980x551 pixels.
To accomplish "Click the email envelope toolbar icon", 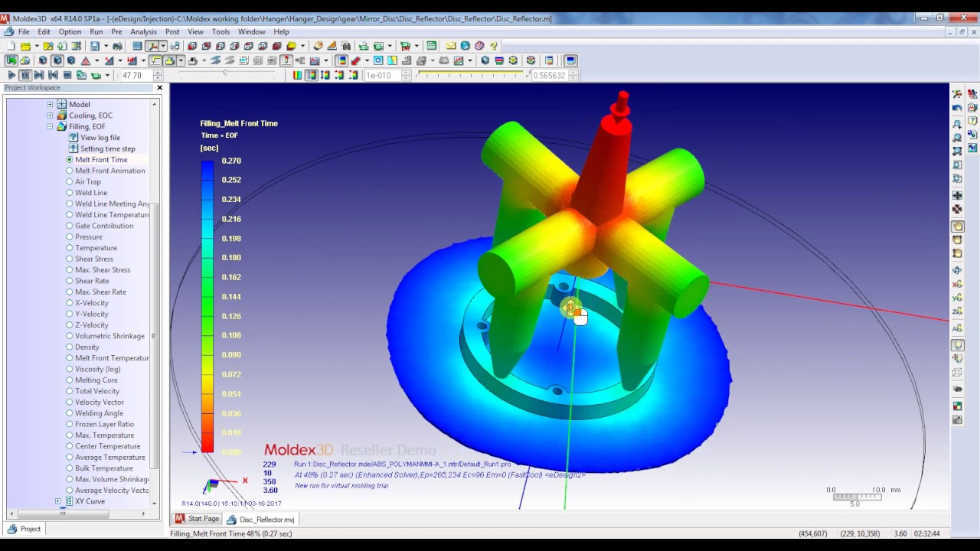I will point(450,46).
